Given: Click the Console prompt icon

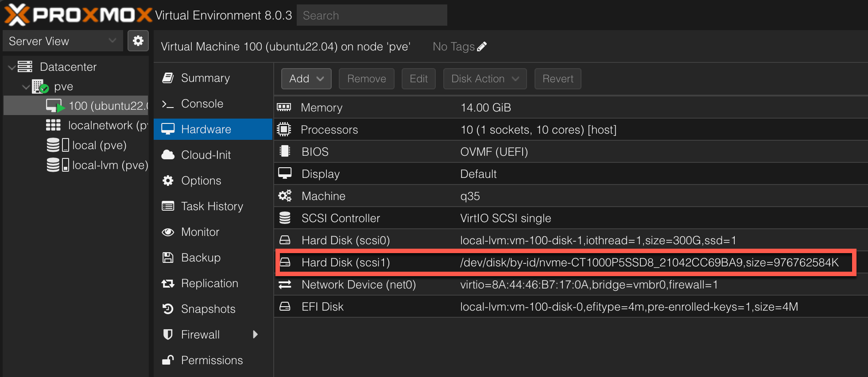Looking at the screenshot, I should click(x=168, y=104).
